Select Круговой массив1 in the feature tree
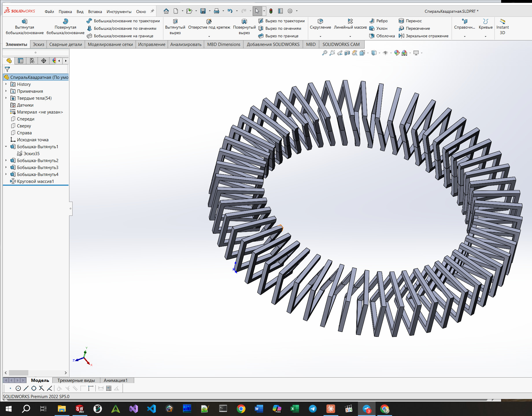The width and height of the screenshot is (532, 416). pyautogui.click(x=35, y=181)
